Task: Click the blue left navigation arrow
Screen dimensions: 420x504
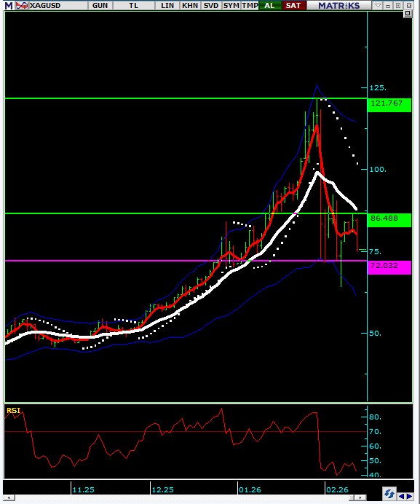Action: 401,496
